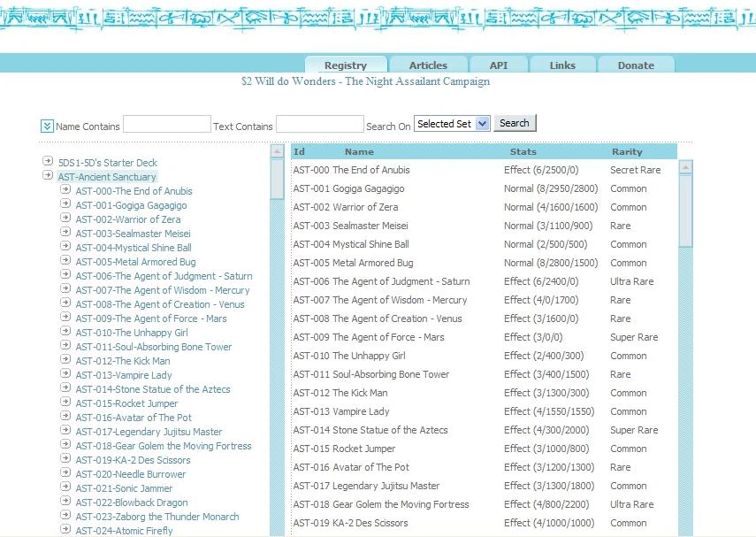Click the arrow icon beside AST-010-The Unhappy Girl
This screenshot has width=756, height=537.
(65, 331)
